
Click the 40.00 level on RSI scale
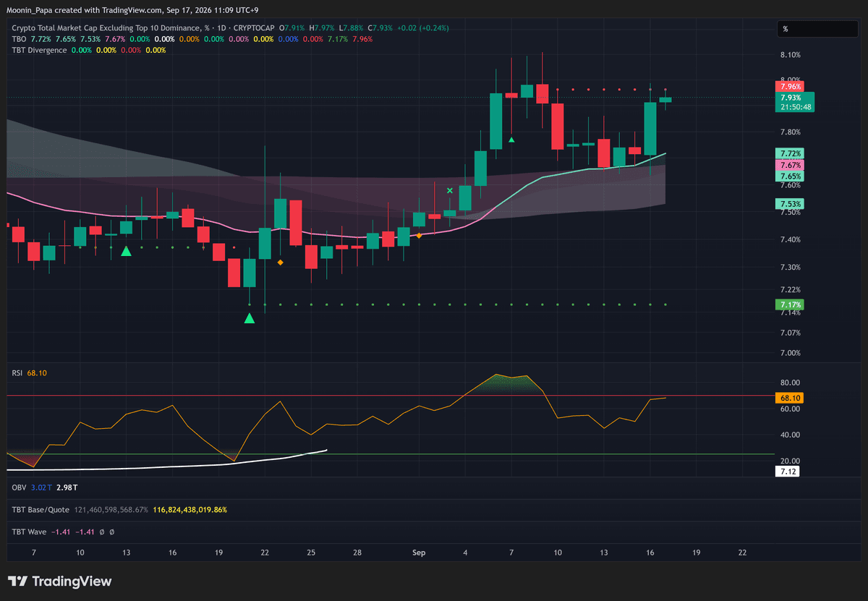pos(790,435)
